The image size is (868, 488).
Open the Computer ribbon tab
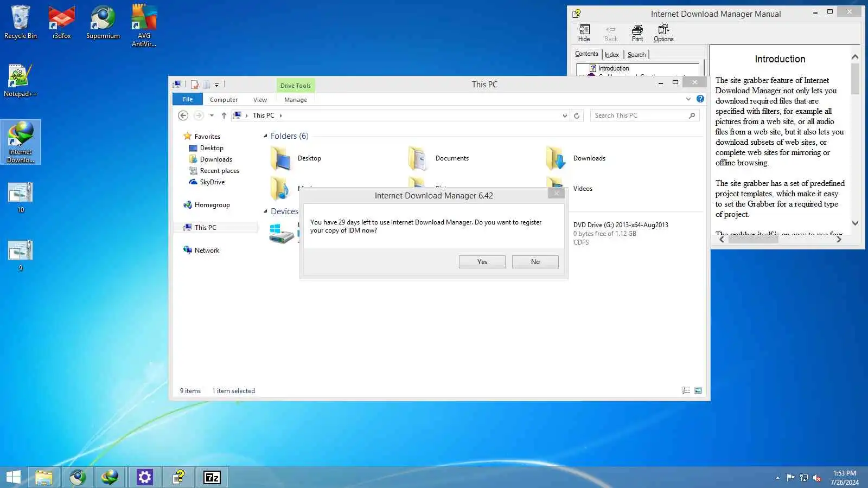click(x=224, y=100)
